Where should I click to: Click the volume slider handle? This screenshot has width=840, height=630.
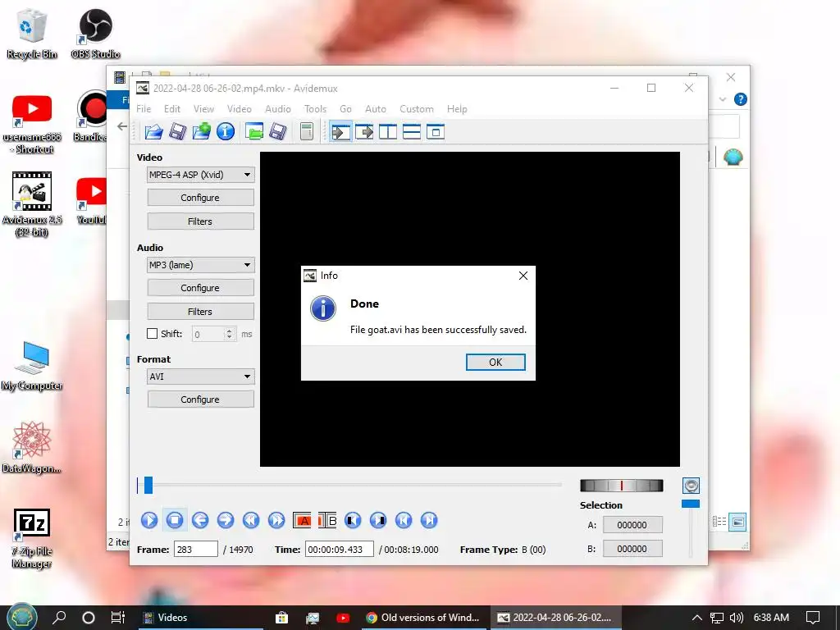click(691, 504)
